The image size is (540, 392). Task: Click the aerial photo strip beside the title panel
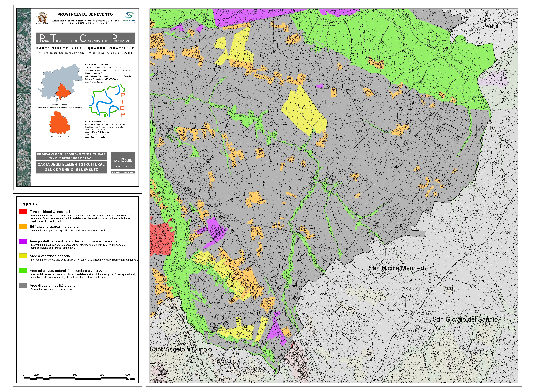[x=24, y=97]
